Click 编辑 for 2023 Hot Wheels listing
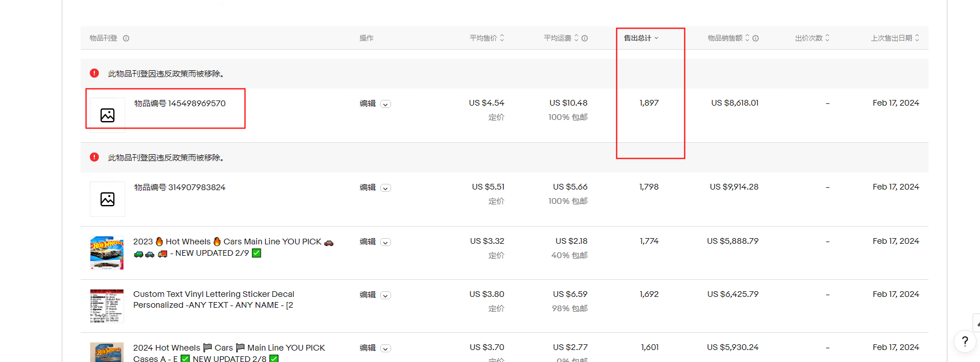The image size is (980, 362). pyautogui.click(x=368, y=242)
